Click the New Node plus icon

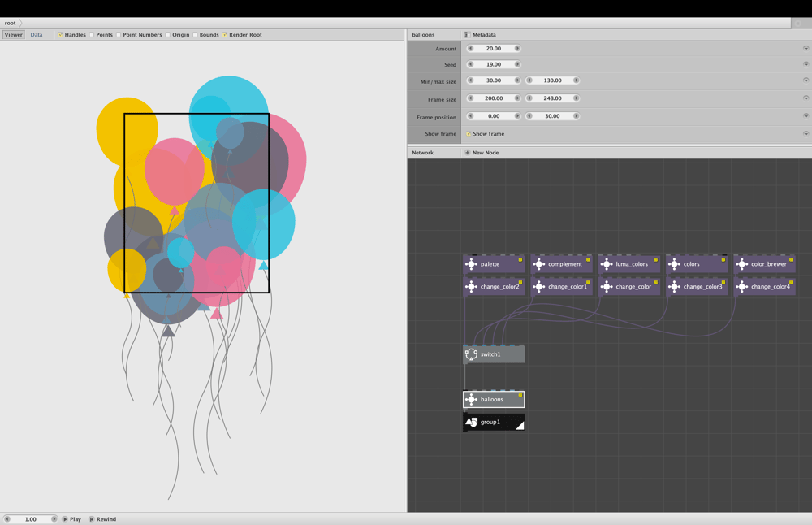(x=467, y=153)
